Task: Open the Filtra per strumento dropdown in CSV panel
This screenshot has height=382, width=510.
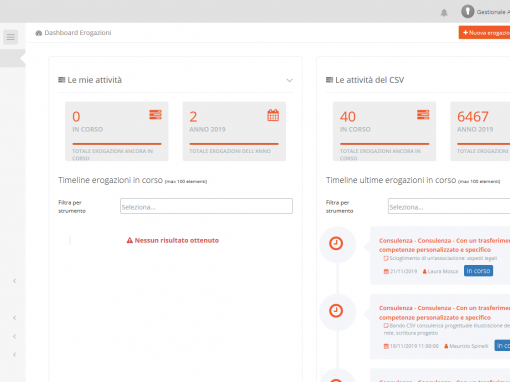Action: pyautogui.click(x=449, y=206)
